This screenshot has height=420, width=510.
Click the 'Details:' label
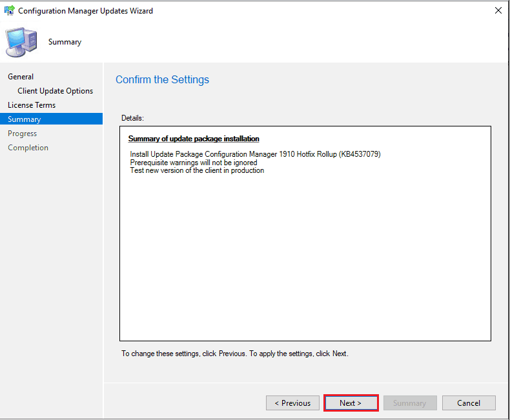132,118
